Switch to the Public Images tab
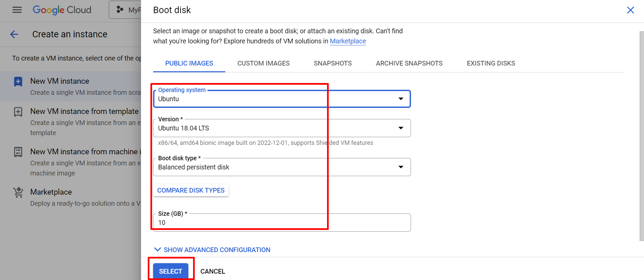Viewport: 644px width, 280px height. pyautogui.click(x=189, y=63)
